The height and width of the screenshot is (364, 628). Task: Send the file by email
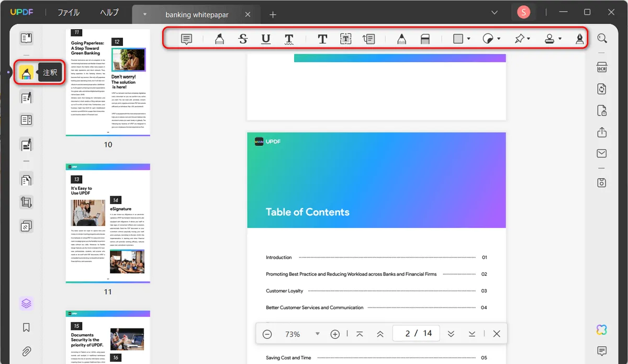pyautogui.click(x=602, y=154)
